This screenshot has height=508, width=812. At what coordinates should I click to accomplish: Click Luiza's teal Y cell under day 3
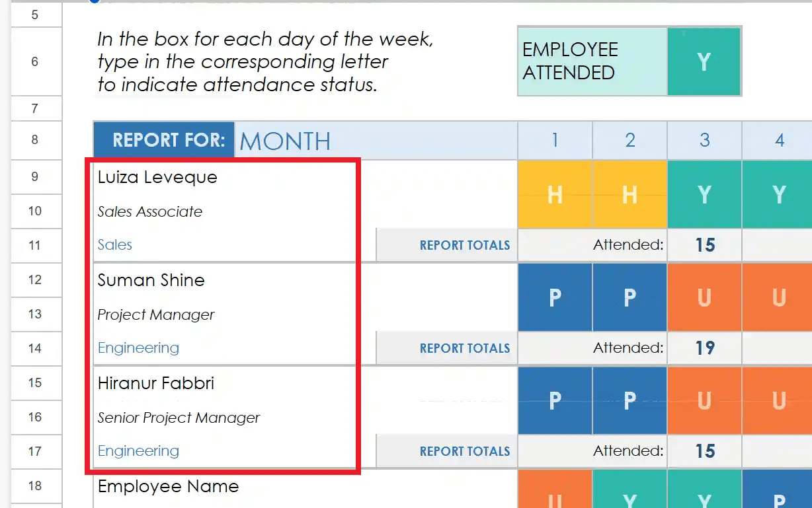(x=704, y=194)
